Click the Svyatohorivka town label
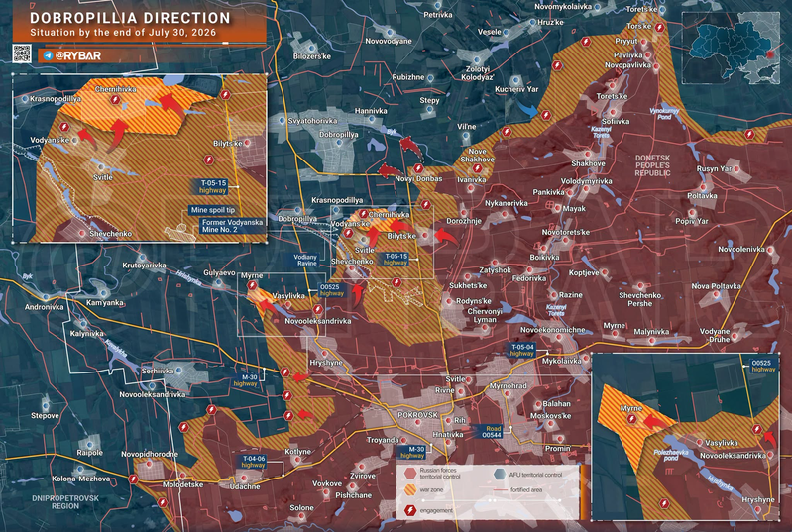 point(312,121)
